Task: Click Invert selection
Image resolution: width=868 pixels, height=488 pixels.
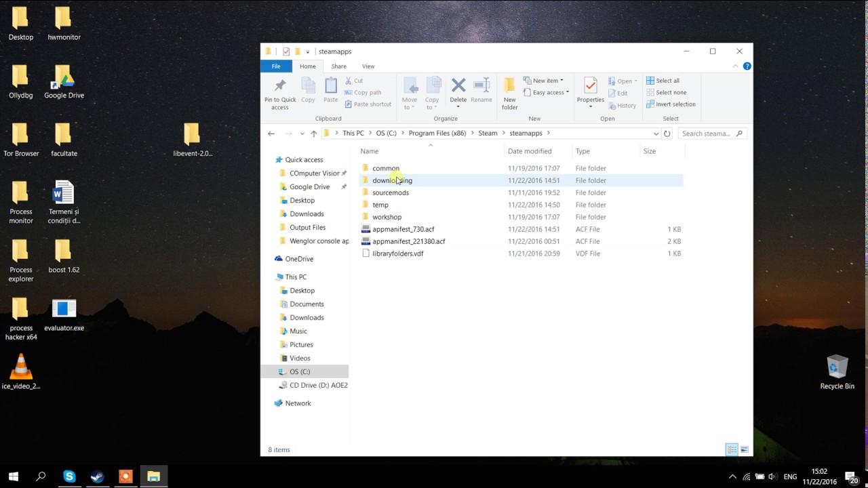Action: pyautogui.click(x=671, y=104)
